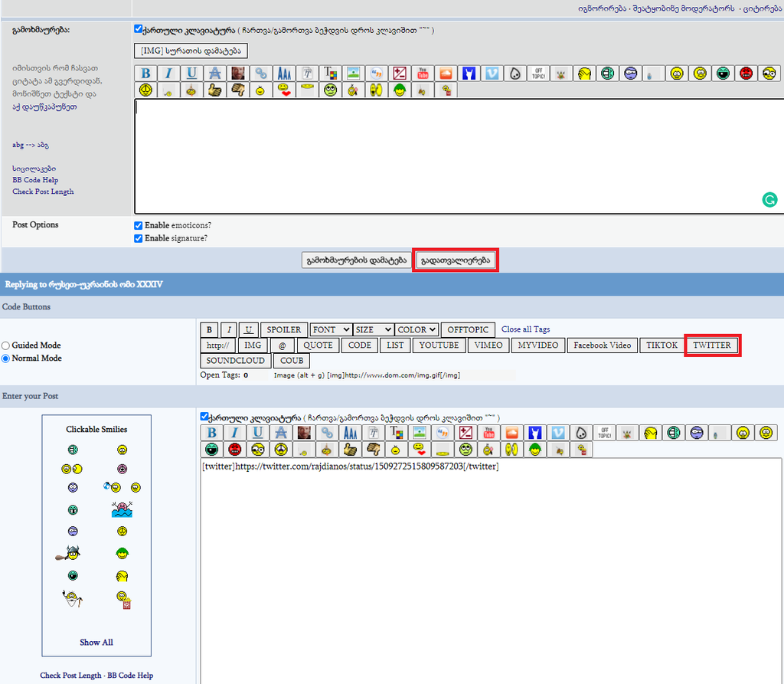784x684 pixels.
Task: Click the strikethrough icon in the top reply toolbar
Action: pyautogui.click(x=215, y=74)
